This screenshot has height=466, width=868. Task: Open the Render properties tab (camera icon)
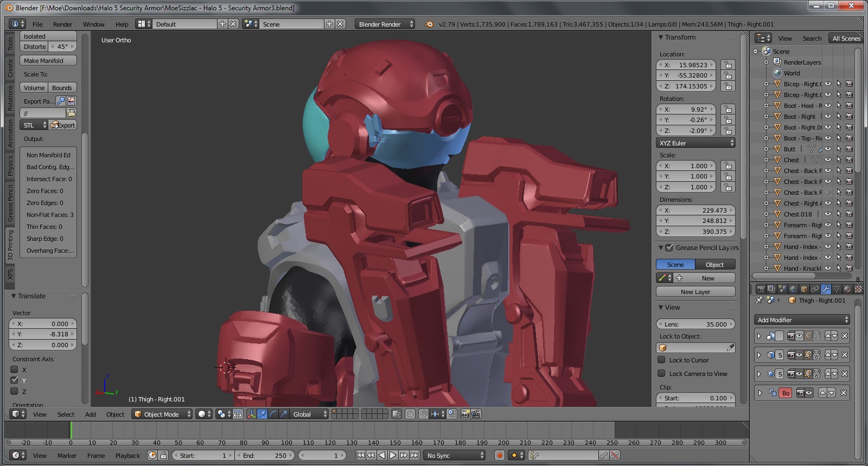tap(761, 289)
